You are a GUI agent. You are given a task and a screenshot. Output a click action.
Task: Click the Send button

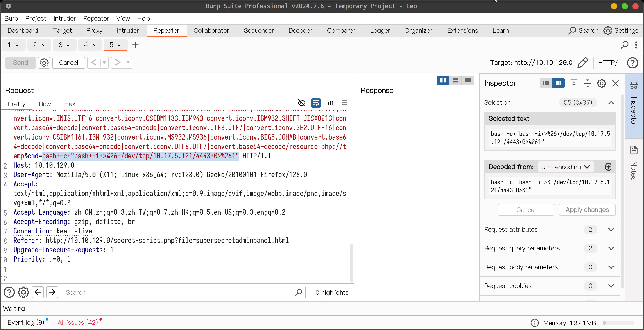click(21, 63)
